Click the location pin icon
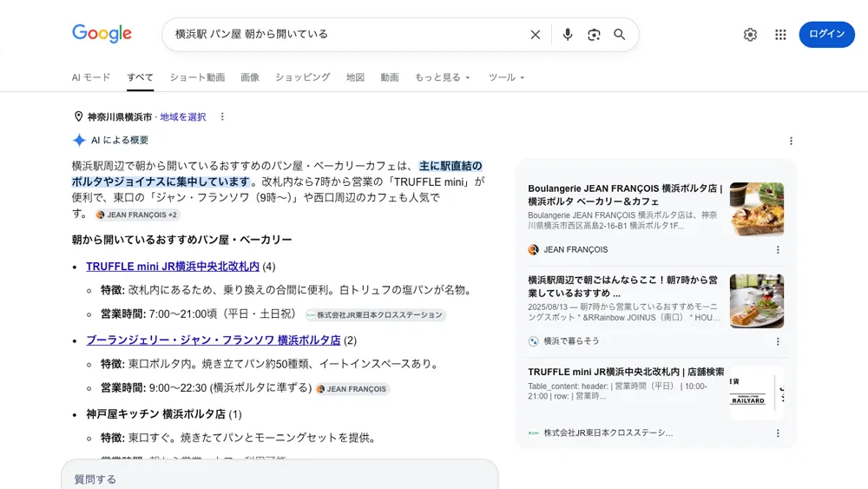Image resolution: width=868 pixels, height=489 pixels. click(x=79, y=117)
